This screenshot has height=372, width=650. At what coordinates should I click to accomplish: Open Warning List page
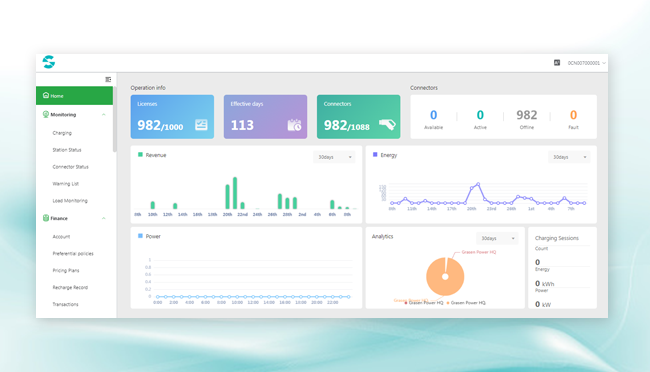[x=65, y=184]
